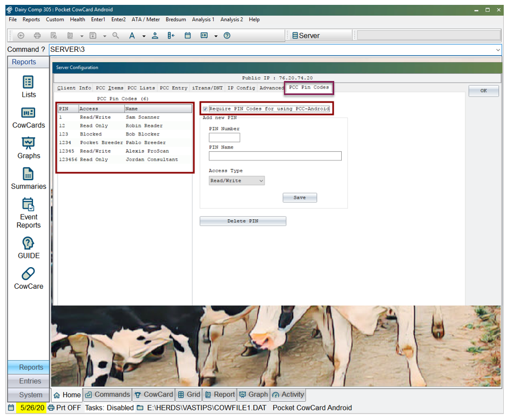The width and height of the screenshot is (507, 420).
Task: Click the PIN Name input field
Action: click(275, 156)
